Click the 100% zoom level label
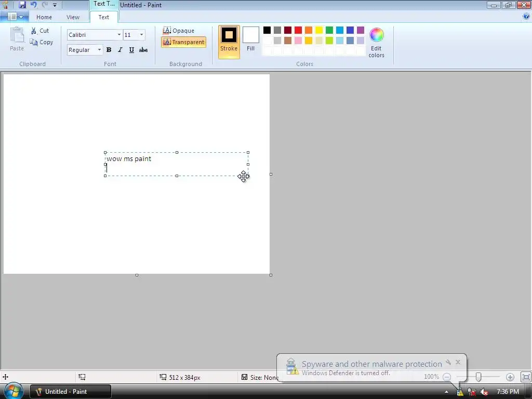532x399 pixels. click(x=431, y=377)
